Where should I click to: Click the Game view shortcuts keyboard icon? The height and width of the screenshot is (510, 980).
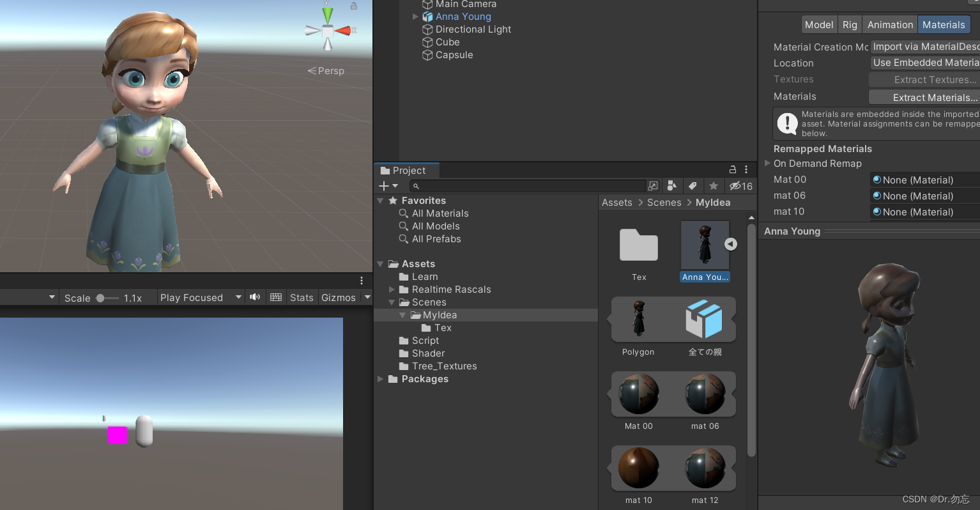276,297
